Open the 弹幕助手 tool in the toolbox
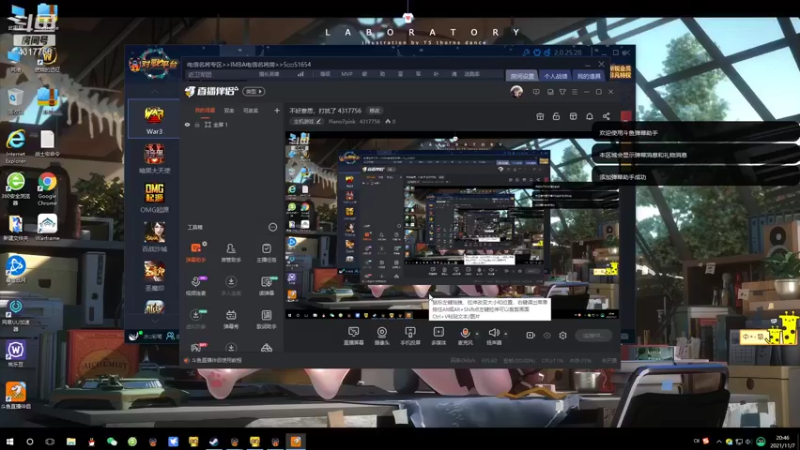Image resolution: width=800 pixels, height=450 pixels. tap(195, 252)
